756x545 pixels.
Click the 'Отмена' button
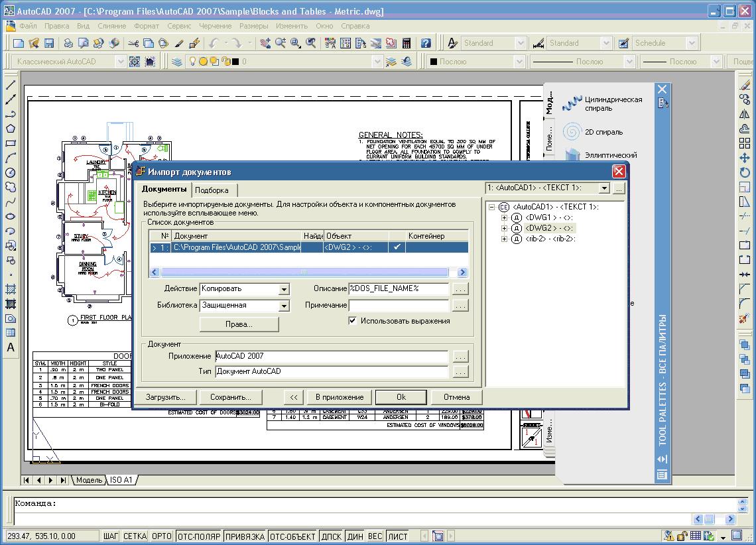point(456,397)
